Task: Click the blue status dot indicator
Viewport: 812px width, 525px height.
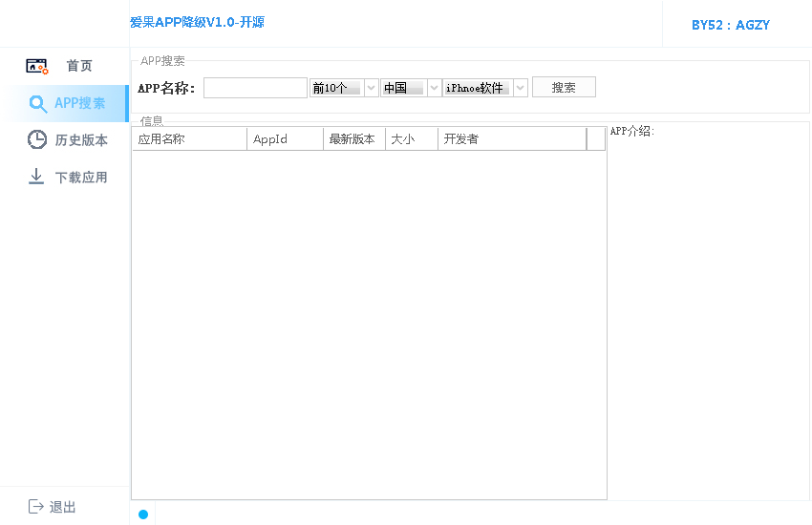Action: 143,514
